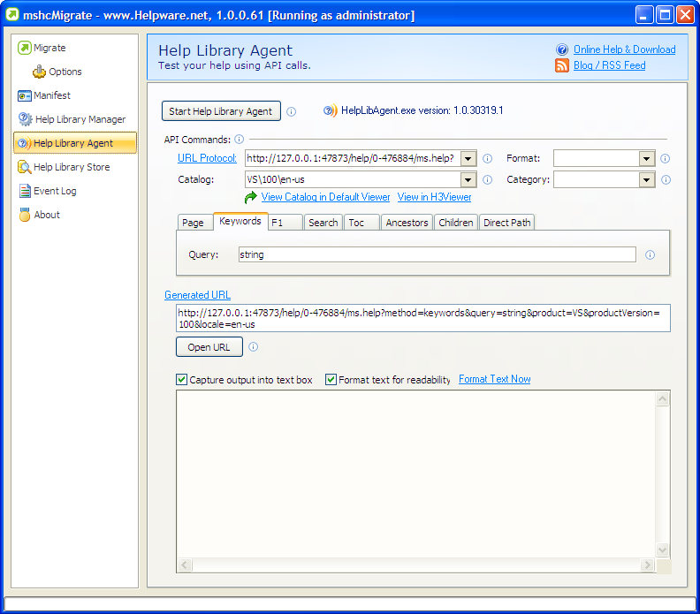Open Online Help & Download link
This screenshot has height=614, width=700.
click(x=624, y=49)
